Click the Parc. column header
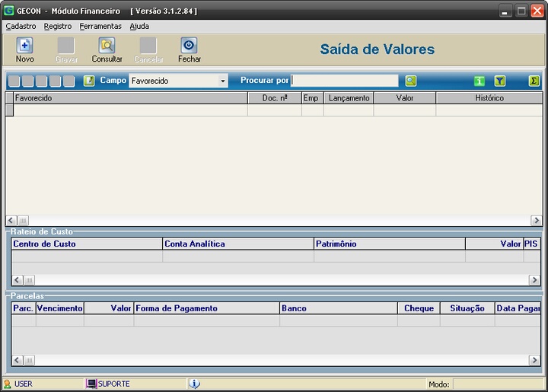548x392 pixels. tap(24, 308)
